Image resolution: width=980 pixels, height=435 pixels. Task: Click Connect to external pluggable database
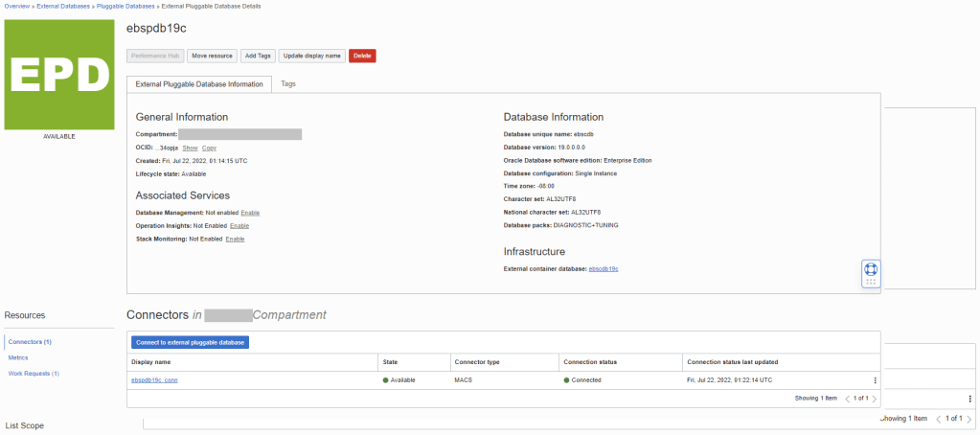[x=190, y=342]
